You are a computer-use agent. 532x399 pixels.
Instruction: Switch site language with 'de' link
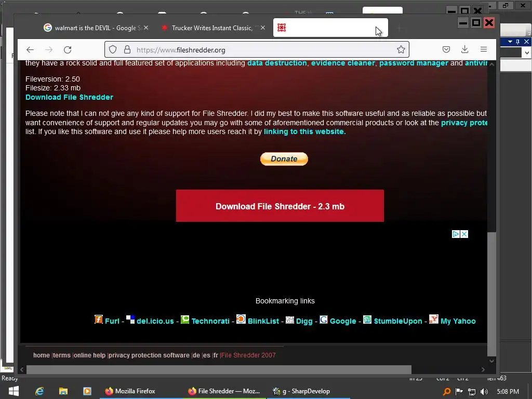coord(196,355)
